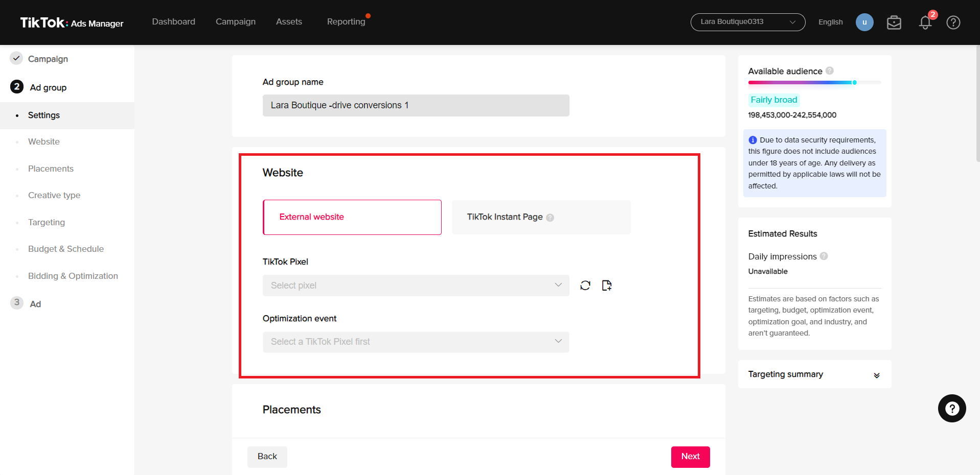Screen dimensions: 980x475
Task: Click the user avatar icon
Action: pos(864,22)
